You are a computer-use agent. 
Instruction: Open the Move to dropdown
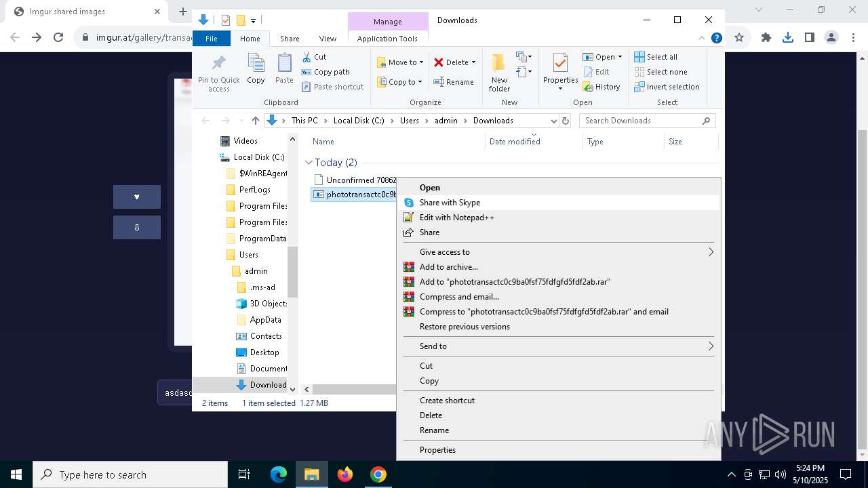point(400,62)
